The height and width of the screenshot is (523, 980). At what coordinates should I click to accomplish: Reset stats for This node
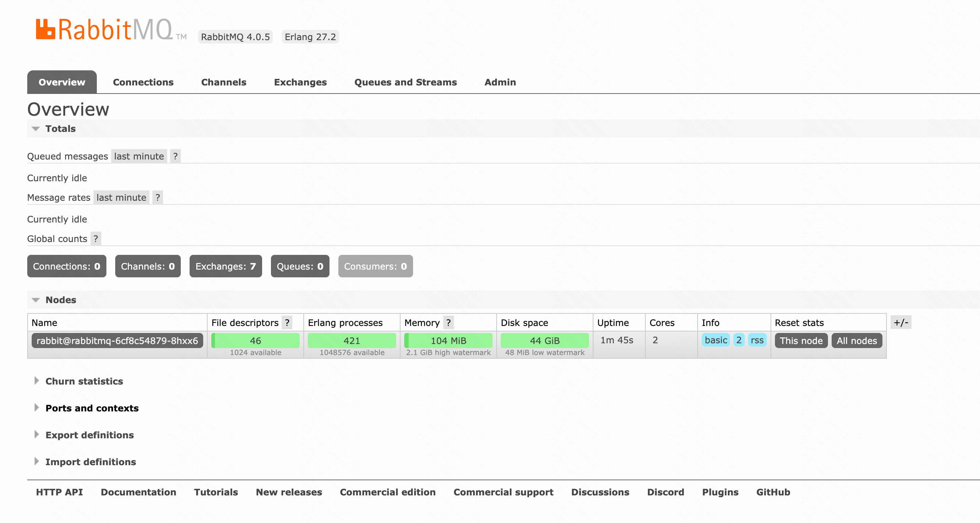click(801, 340)
